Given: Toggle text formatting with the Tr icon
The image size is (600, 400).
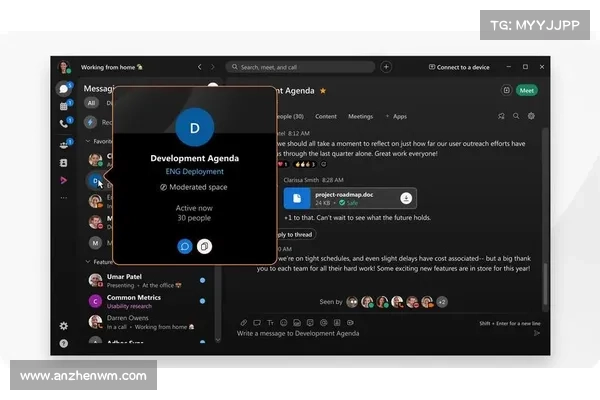Looking at the screenshot, I should coord(270,323).
